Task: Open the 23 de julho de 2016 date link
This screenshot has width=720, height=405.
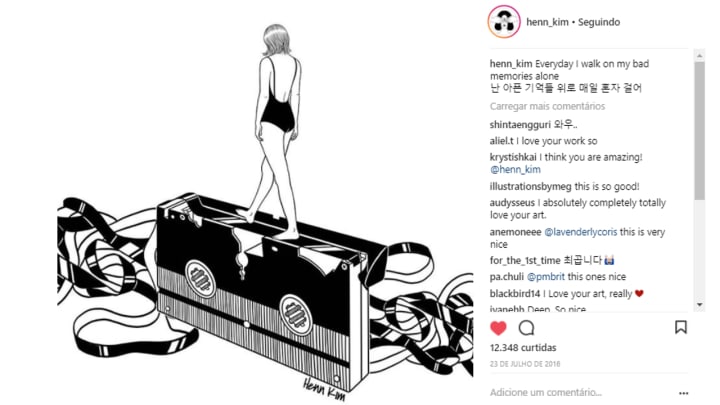Action: tap(525, 364)
